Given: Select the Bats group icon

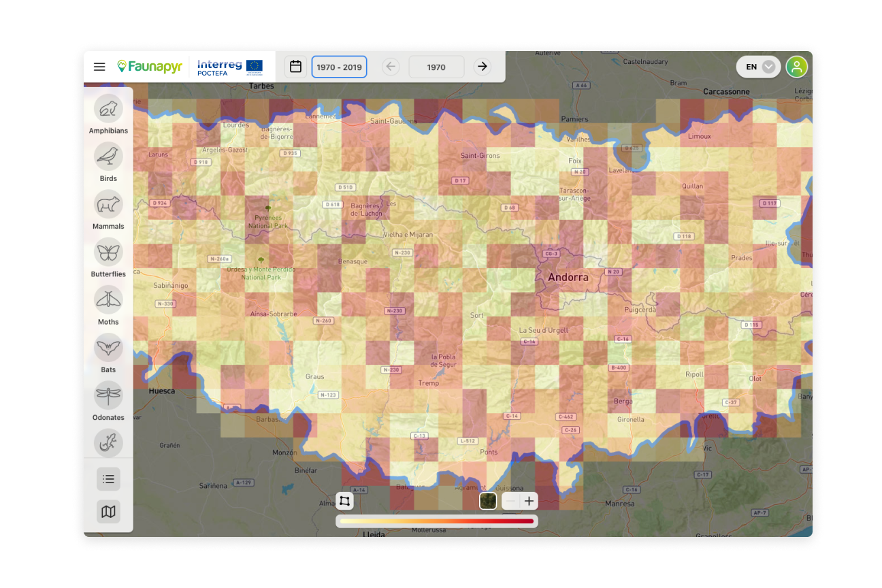Looking at the screenshot, I should [108, 348].
